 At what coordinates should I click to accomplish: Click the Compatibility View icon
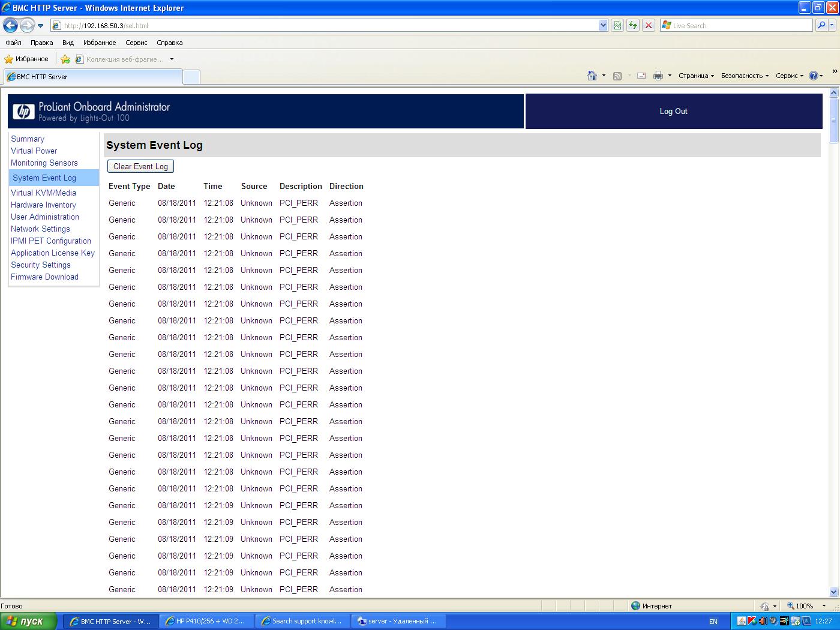[x=617, y=25]
